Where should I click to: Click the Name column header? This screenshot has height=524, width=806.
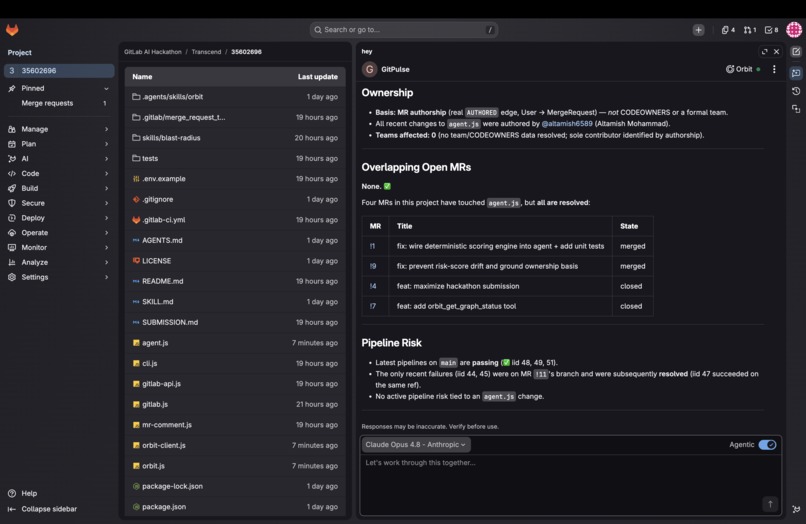[x=142, y=77]
